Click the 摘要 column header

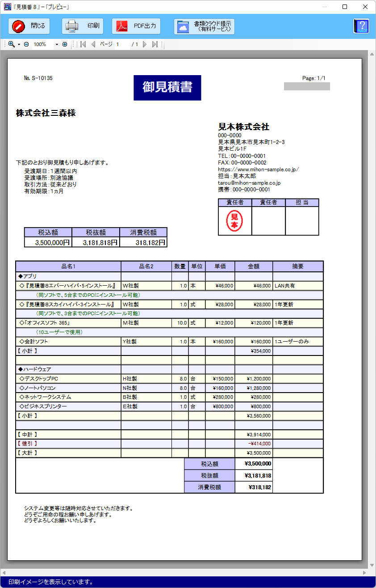point(298,267)
